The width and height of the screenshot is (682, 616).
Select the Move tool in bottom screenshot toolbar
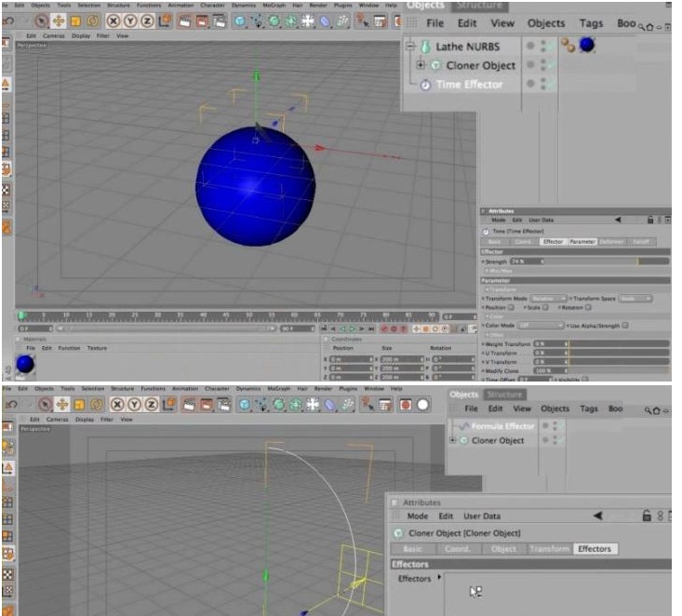pyautogui.click(x=62, y=405)
